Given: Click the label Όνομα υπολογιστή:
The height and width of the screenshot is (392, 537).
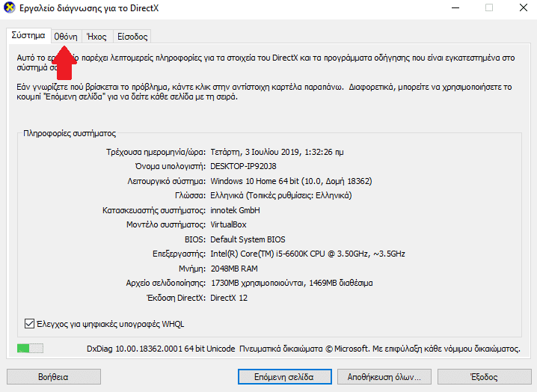Looking at the screenshot, I should [x=171, y=166].
